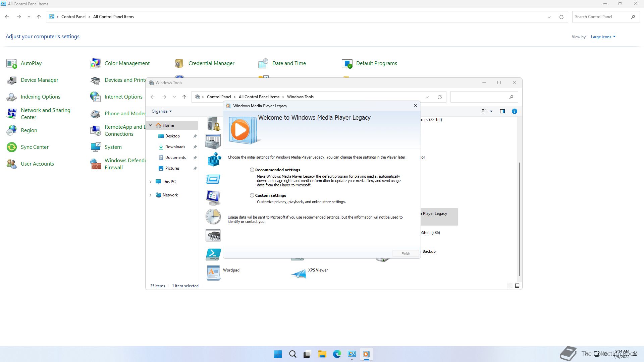Open the View by Large icons dropdown
Viewport: 644px width, 362px height.
(x=603, y=37)
